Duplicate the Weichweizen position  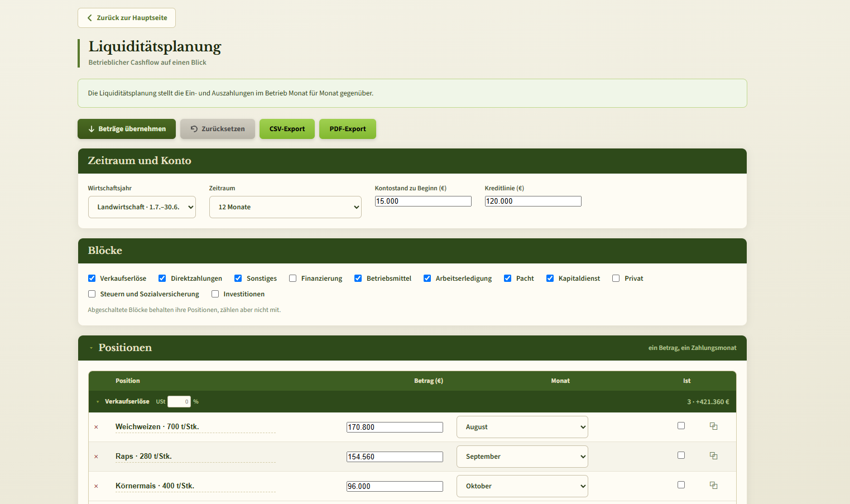click(x=713, y=426)
